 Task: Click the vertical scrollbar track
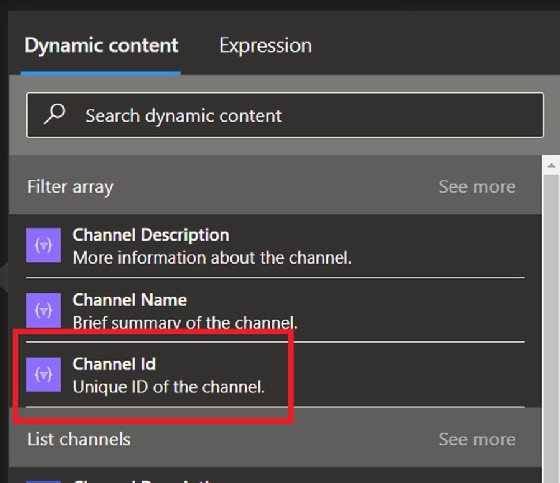point(551,328)
